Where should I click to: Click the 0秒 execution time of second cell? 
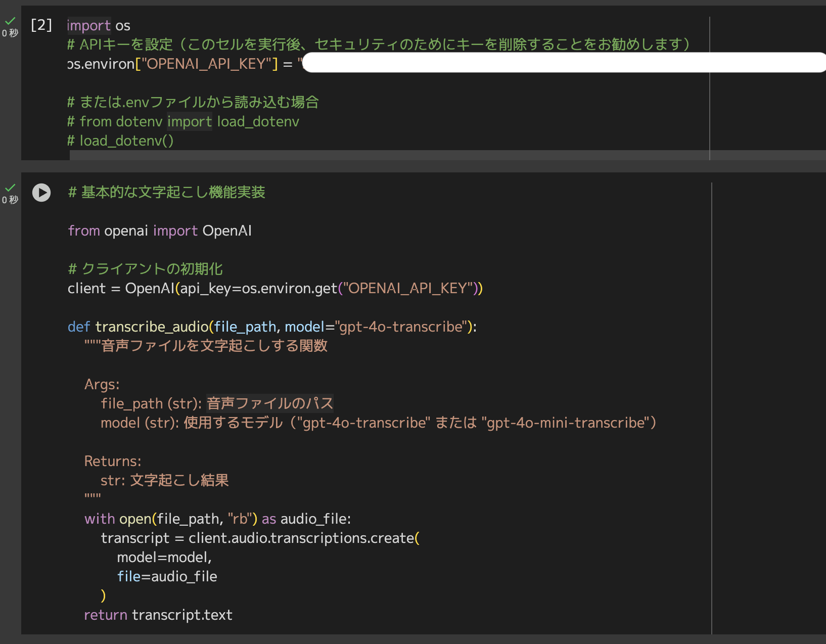[10, 199]
